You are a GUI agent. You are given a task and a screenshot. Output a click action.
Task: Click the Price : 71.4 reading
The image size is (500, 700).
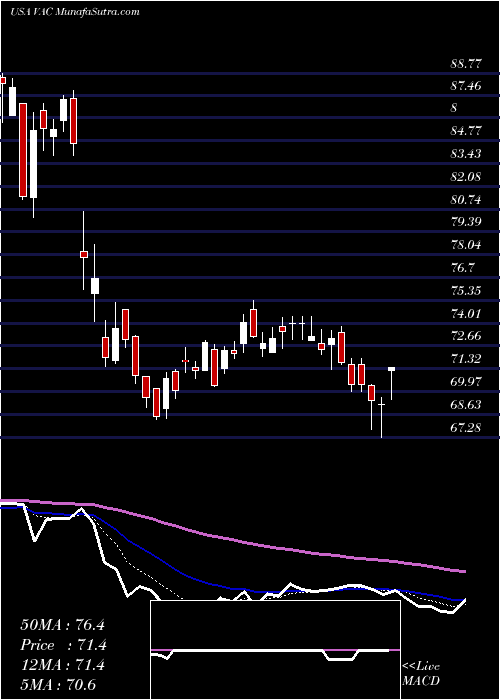point(63,645)
